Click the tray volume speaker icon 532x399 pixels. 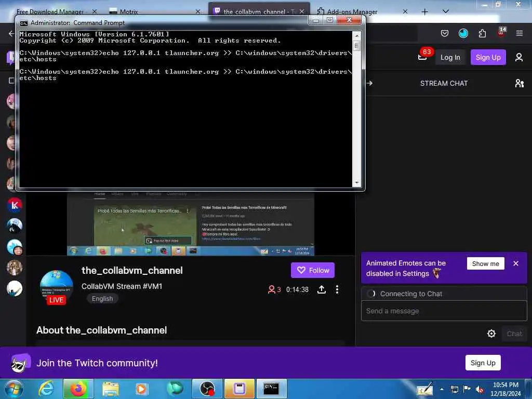pyautogui.click(x=480, y=389)
